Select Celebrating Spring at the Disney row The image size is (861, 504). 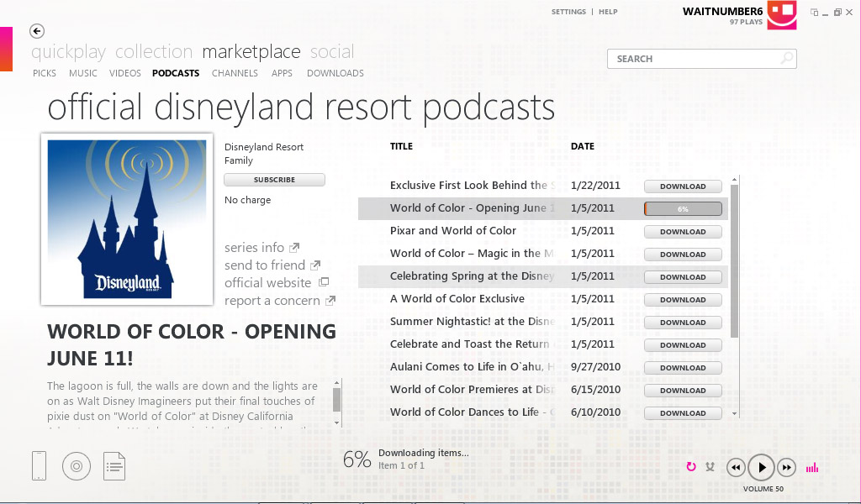pos(542,276)
